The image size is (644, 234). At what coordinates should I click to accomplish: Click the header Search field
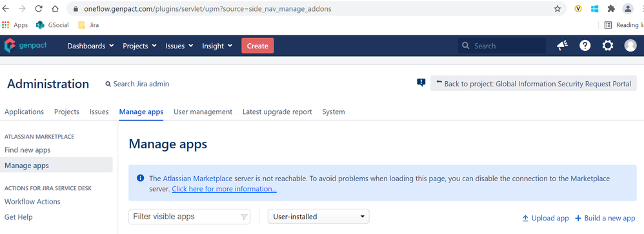point(502,46)
